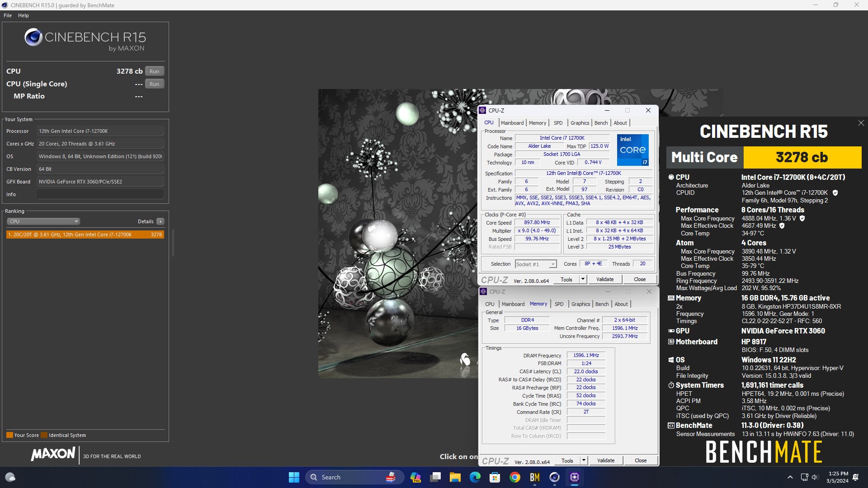Screen dimensions: 868x488
Task: Click the System Timers clock icon
Action: click(x=671, y=385)
